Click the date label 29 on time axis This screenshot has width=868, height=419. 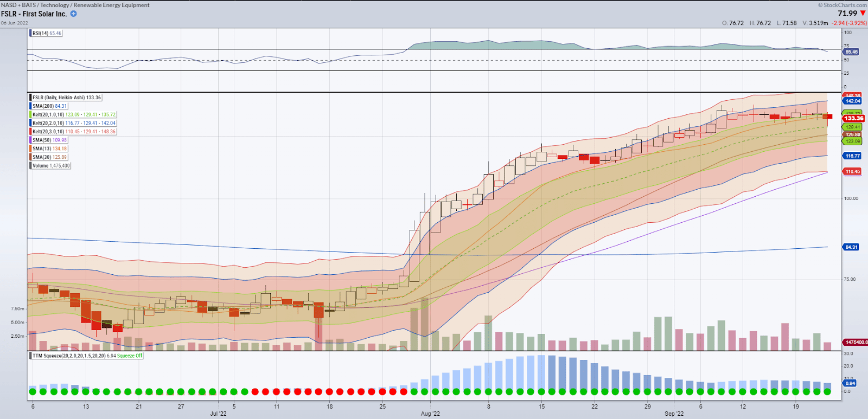coord(647,406)
